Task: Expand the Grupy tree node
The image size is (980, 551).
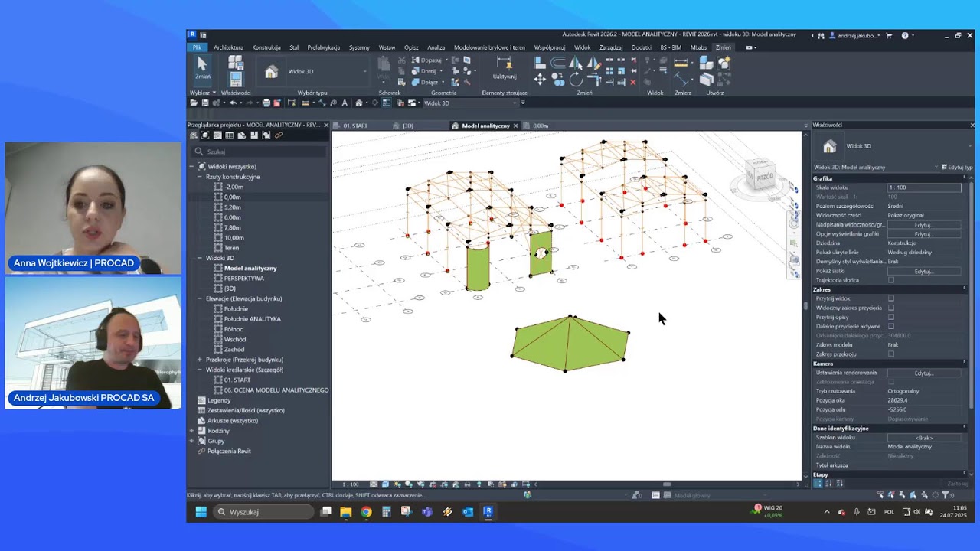Action: click(x=191, y=441)
